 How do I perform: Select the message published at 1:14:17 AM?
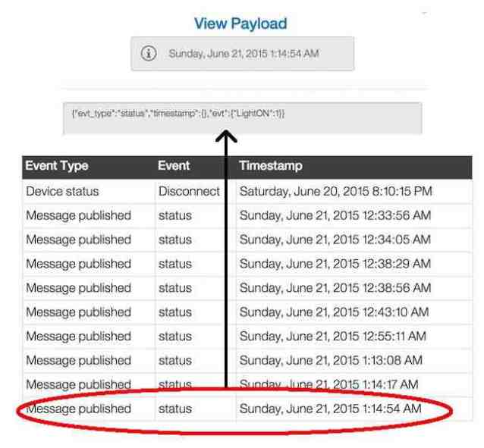click(x=247, y=384)
